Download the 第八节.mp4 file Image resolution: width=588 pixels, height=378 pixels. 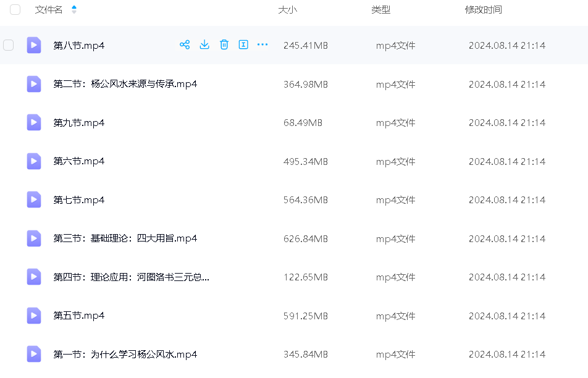[204, 44]
